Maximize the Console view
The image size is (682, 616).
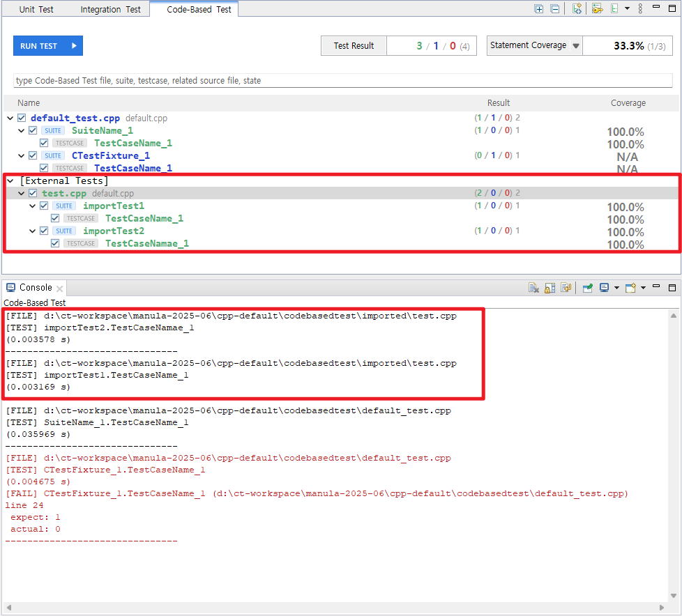tap(672, 288)
